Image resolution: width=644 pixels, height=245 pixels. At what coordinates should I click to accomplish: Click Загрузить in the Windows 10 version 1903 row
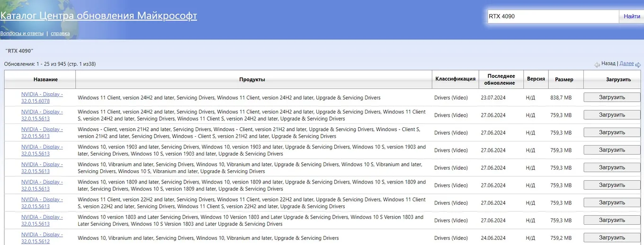point(612,149)
